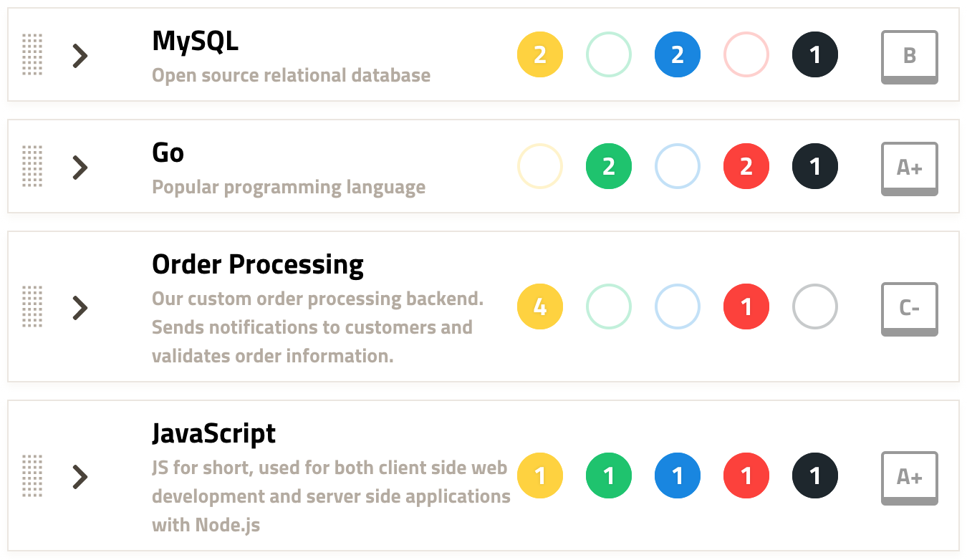Expand the MySQL row chevron
This screenshot has height=560, width=967.
[x=80, y=55]
